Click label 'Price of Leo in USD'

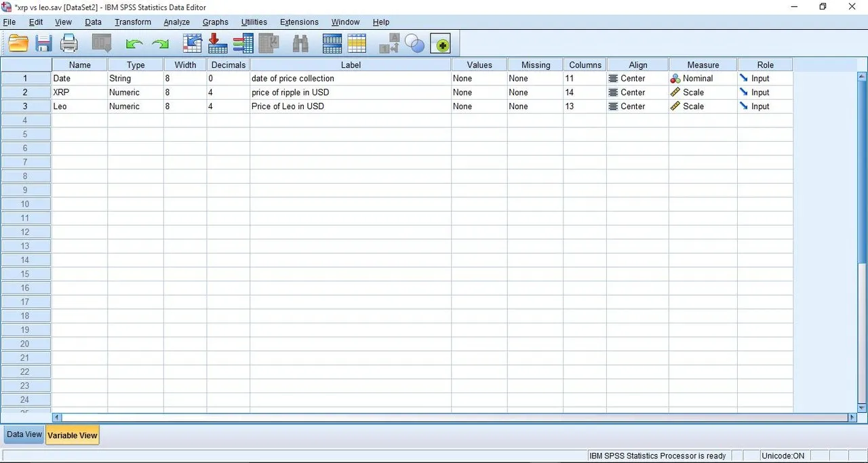288,106
